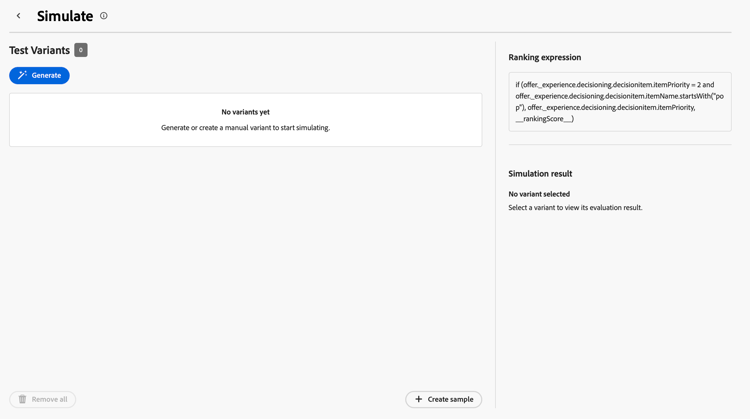
Task: Click the Simulate page title
Action: pos(65,16)
